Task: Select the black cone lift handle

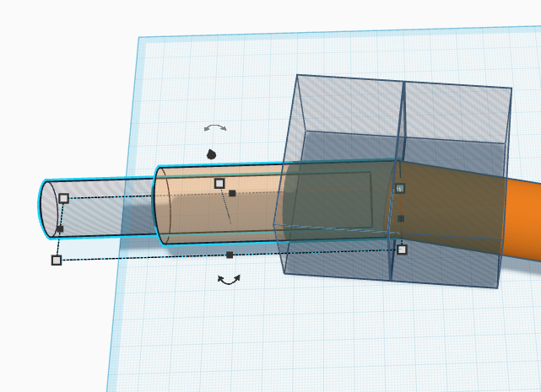Action: click(211, 154)
